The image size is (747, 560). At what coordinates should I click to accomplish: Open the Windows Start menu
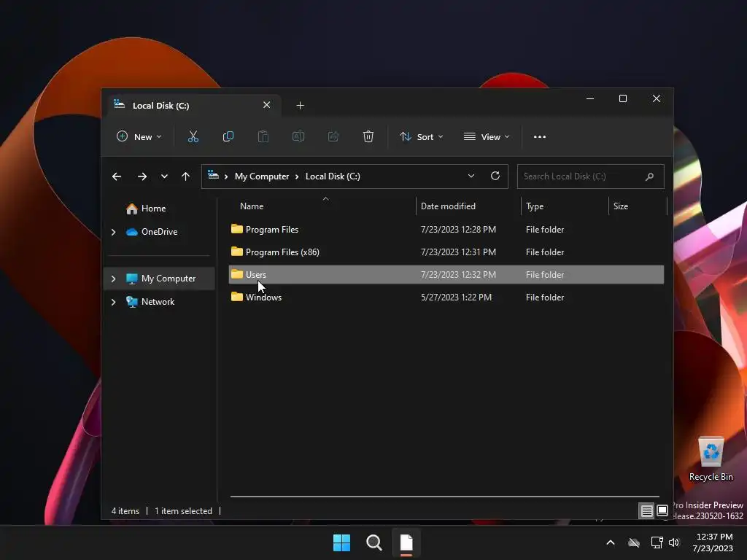click(x=341, y=542)
